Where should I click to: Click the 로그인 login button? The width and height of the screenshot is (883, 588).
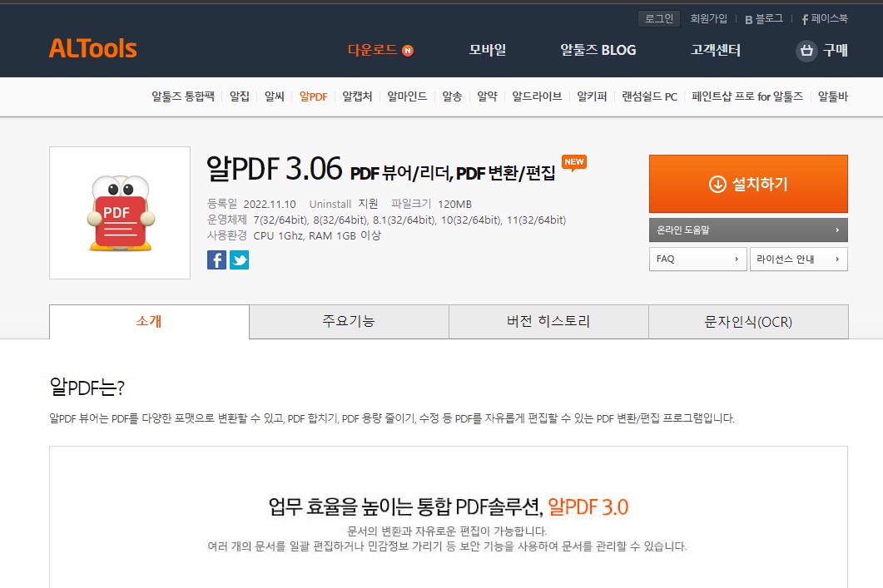(659, 18)
